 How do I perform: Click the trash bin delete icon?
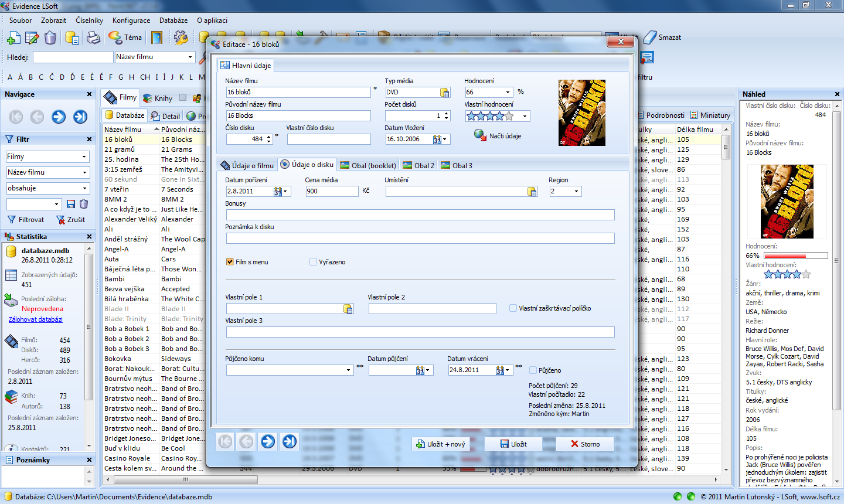click(x=50, y=38)
